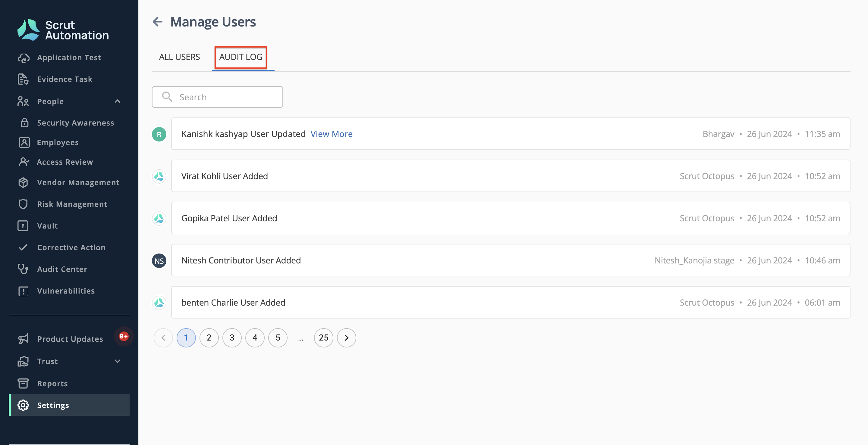Click the Kanishk kashyap User Updated entry

tap(511, 134)
